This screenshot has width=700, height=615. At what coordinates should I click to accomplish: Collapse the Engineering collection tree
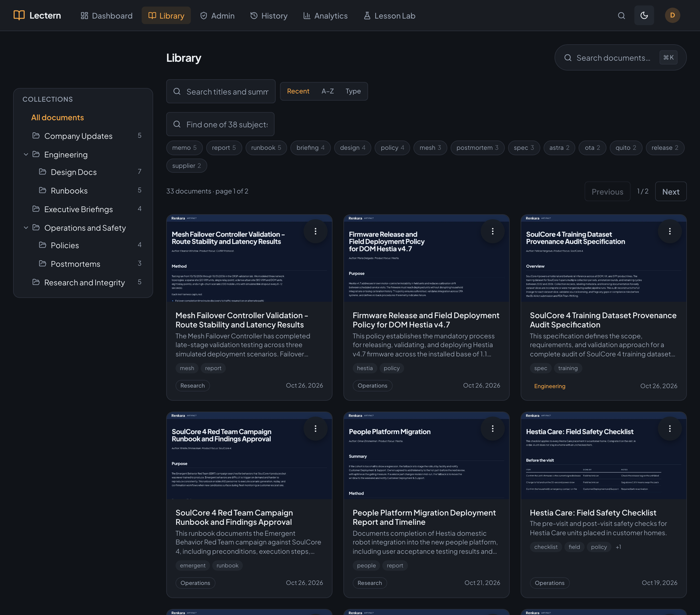point(26,155)
